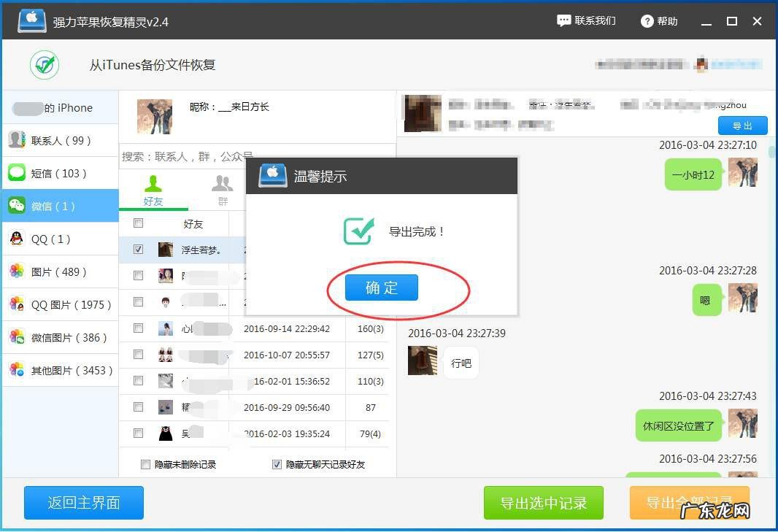Export selected records via 导出选中记录
This screenshot has width=778, height=532.
coord(544,502)
